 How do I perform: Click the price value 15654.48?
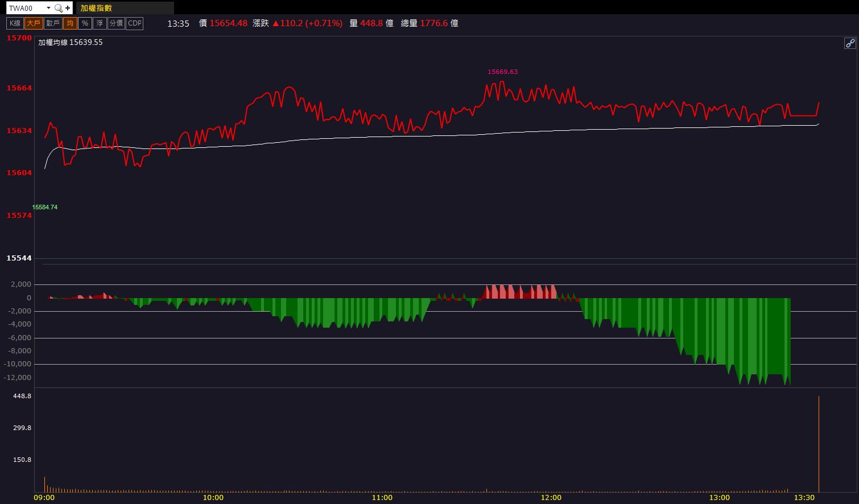click(x=229, y=23)
